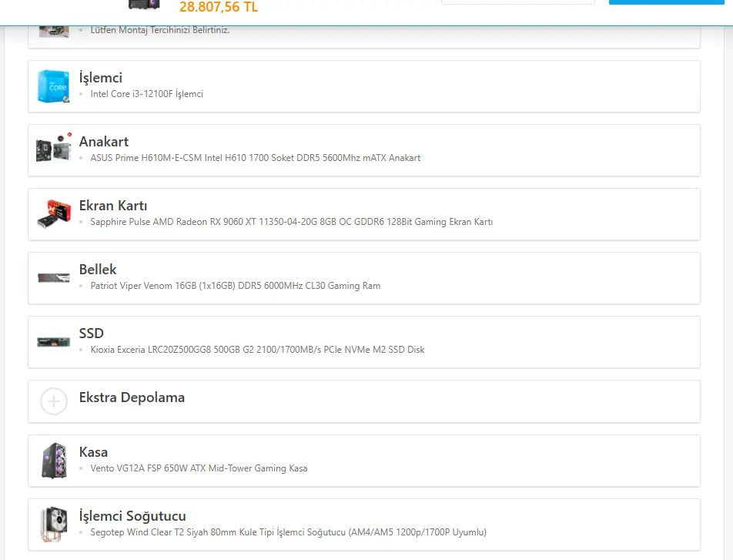Open the Kasa section heading
This screenshot has height=560, width=733.
click(93, 452)
